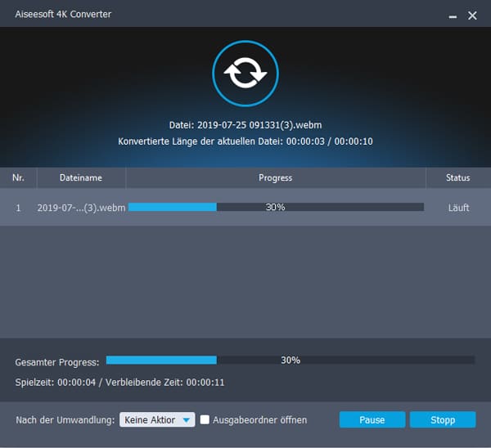The width and height of the screenshot is (491, 448).
Task: Select the 2019-07-...(3).webm file name cell
Action: (x=80, y=208)
